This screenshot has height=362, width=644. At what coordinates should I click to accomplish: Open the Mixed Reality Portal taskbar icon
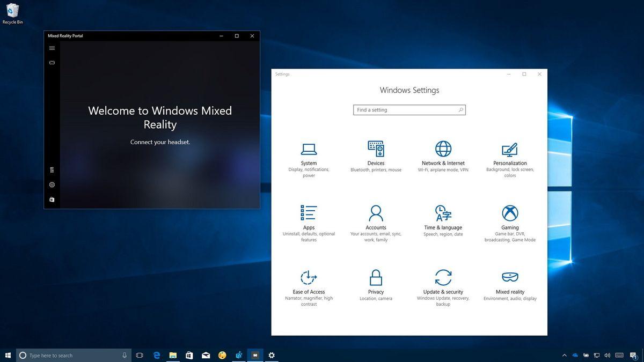[x=255, y=355]
